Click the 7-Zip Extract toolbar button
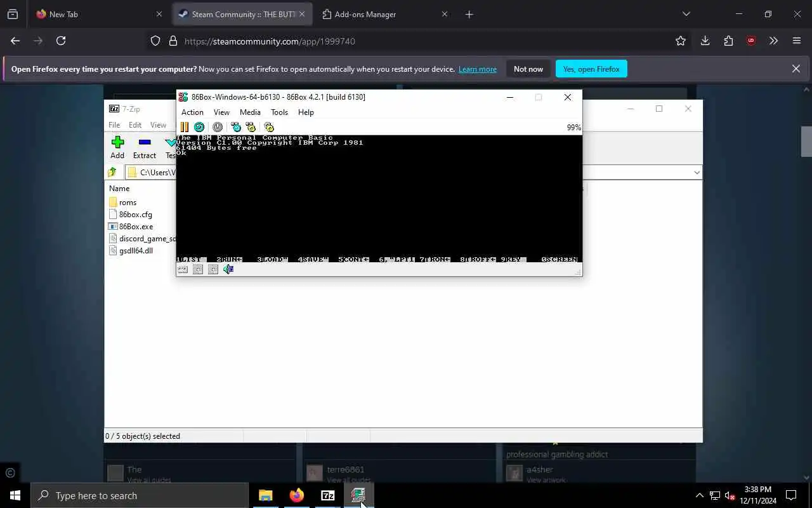 (145, 147)
